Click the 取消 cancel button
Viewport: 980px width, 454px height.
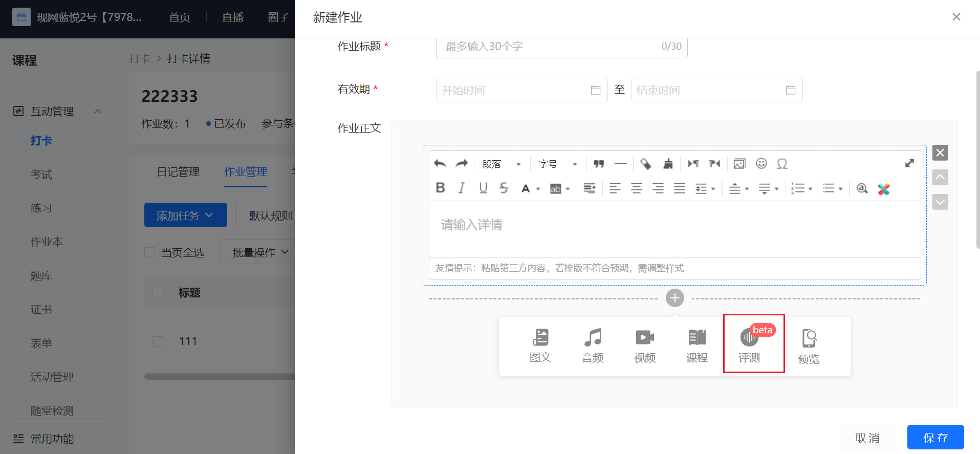coord(867,438)
